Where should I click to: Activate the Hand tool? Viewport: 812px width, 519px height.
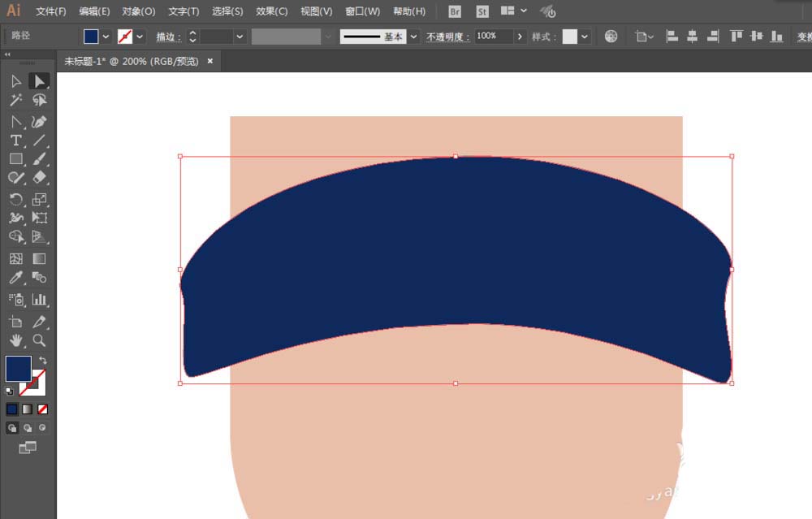tap(16, 340)
